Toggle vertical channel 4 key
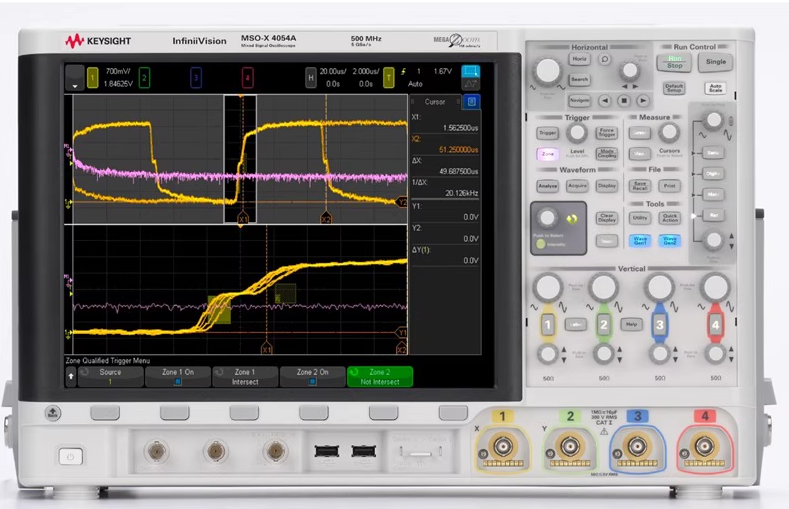Image resolution: width=789 pixels, height=509 pixels. pyautogui.click(x=715, y=324)
